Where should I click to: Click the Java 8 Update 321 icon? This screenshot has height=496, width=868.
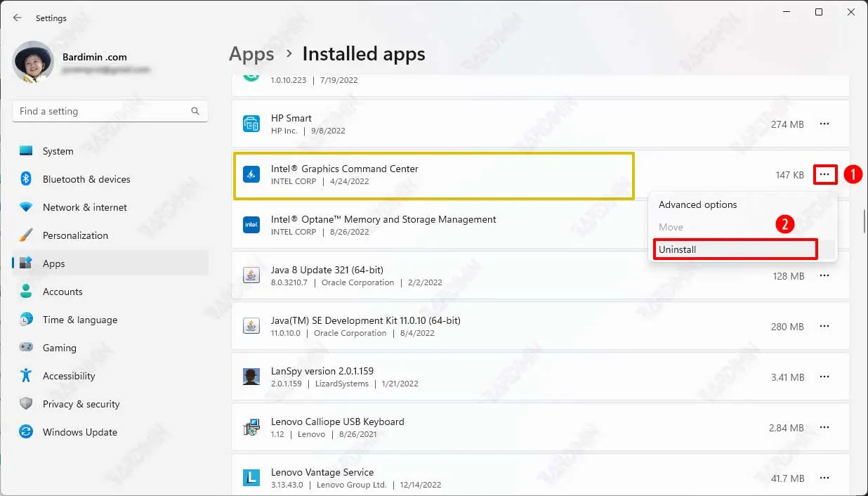[251, 275]
